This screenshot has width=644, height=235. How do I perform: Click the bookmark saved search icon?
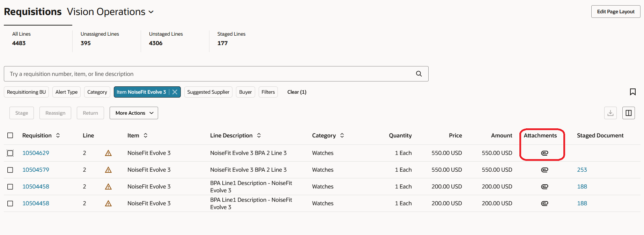point(632,92)
